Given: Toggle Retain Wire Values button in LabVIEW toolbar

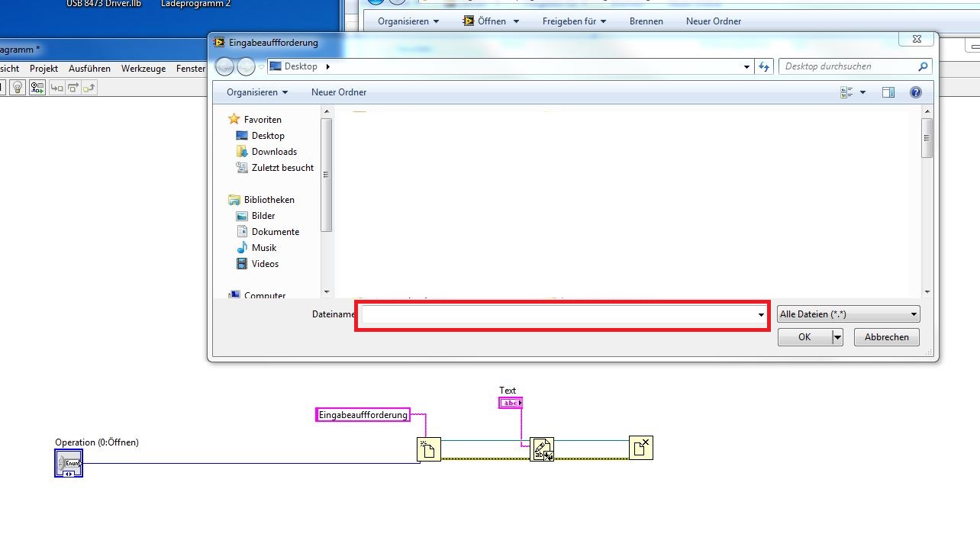Looking at the screenshot, I should click(x=37, y=88).
